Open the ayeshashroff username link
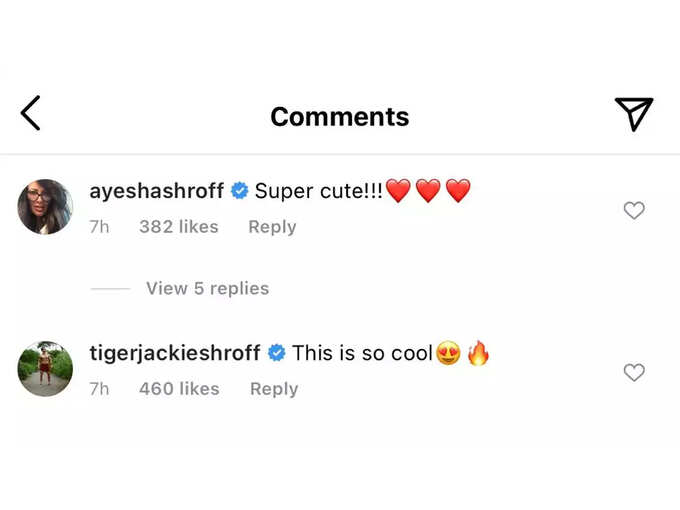Viewport: 680px width, 510px height. [x=157, y=191]
